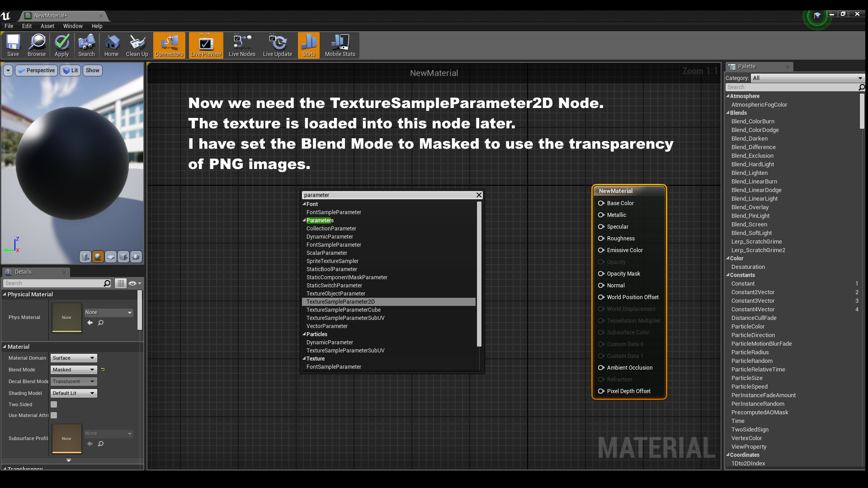The image size is (868, 488).
Task: Select TextureSampleParameter2D from the list
Action: point(340,302)
